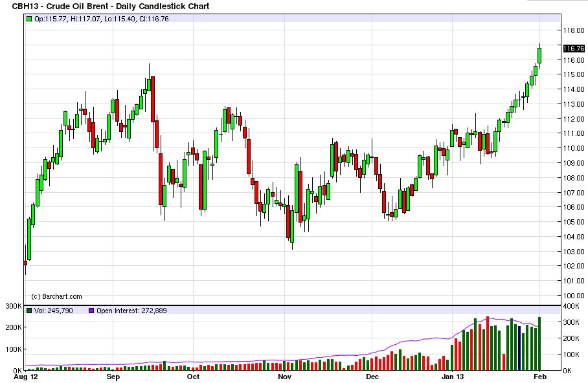The width and height of the screenshot is (588, 383).
Task: Click the purple Open Interest legend square
Action: pyautogui.click(x=91, y=311)
